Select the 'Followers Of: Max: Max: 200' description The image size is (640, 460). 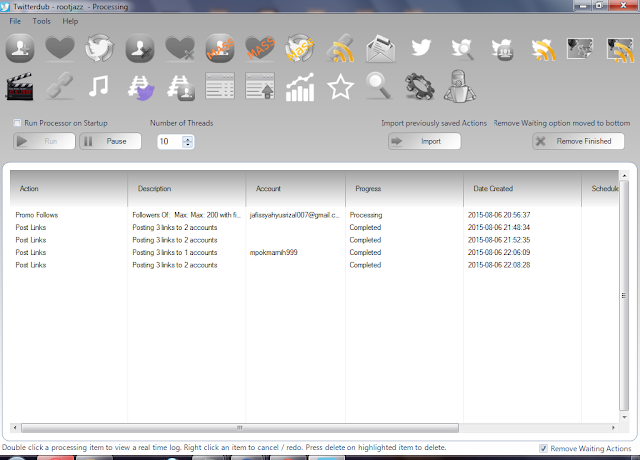(x=187, y=215)
